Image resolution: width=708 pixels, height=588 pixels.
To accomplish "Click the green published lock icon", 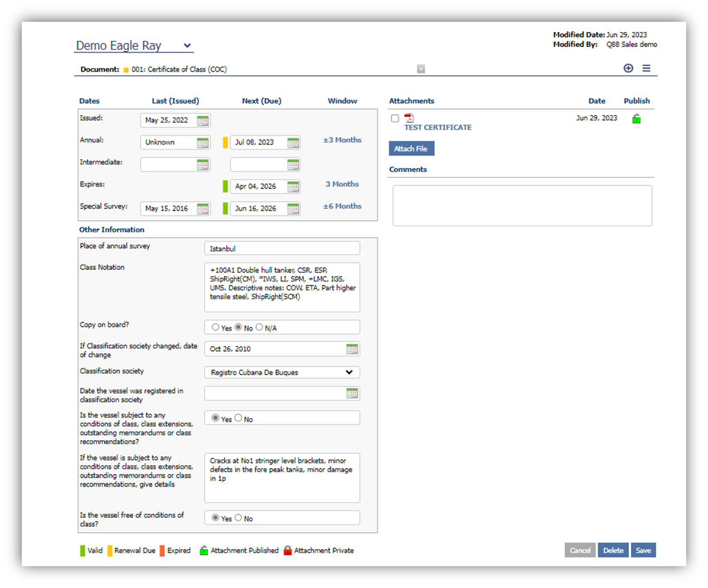I will click(636, 119).
